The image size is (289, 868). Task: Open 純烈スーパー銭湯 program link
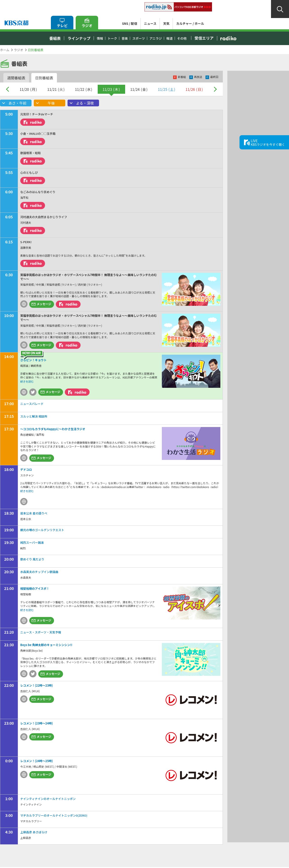32,543
